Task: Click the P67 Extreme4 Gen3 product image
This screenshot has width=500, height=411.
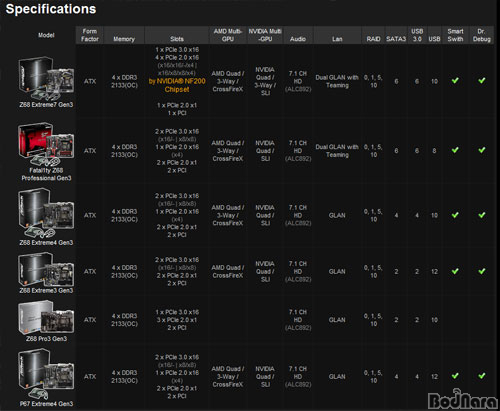Action: click(x=46, y=374)
